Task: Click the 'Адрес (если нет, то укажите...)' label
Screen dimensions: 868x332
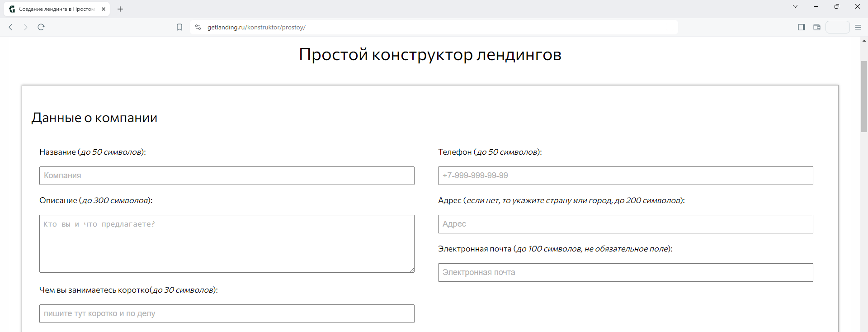Action: pyautogui.click(x=561, y=200)
